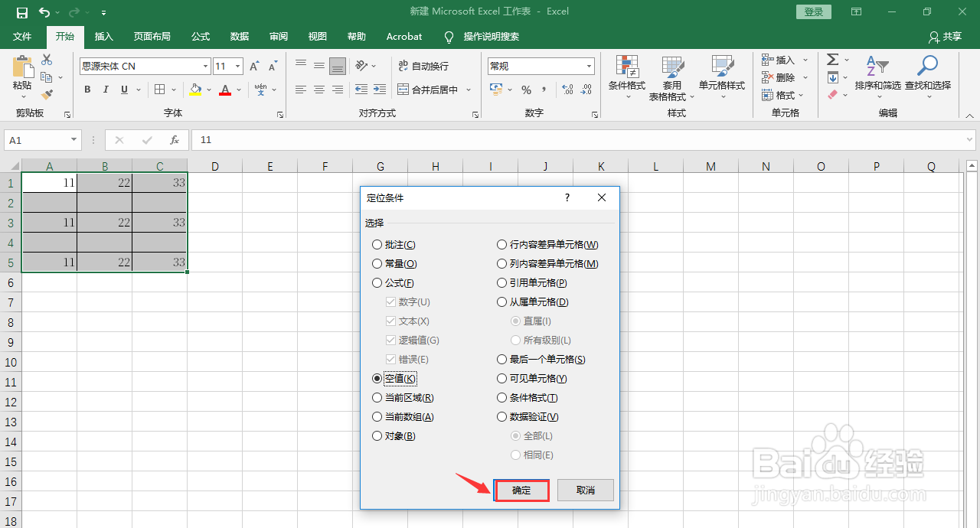Select column D header
The width and height of the screenshot is (980, 528).
215,166
